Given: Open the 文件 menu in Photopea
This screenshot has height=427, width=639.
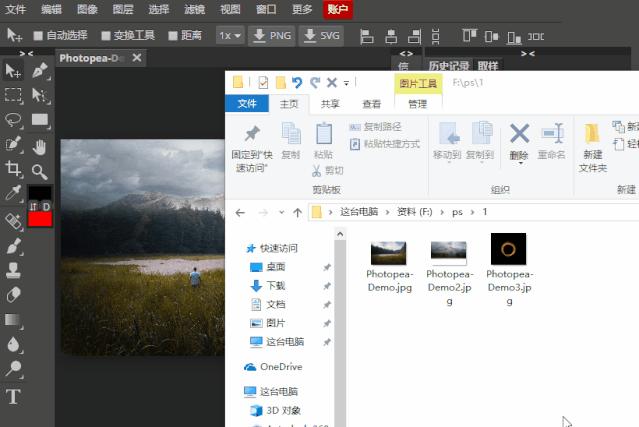Looking at the screenshot, I should pyautogui.click(x=15, y=9).
